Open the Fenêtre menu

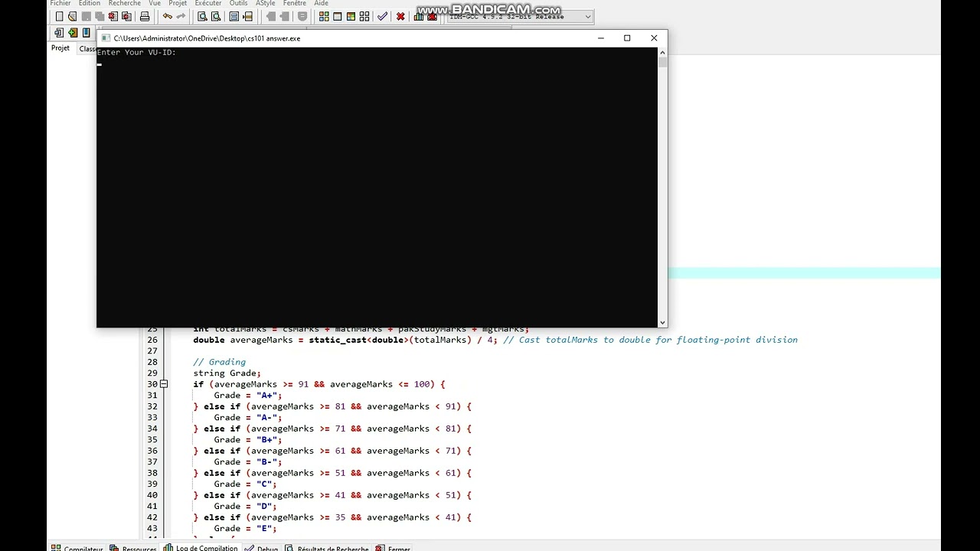(x=295, y=3)
